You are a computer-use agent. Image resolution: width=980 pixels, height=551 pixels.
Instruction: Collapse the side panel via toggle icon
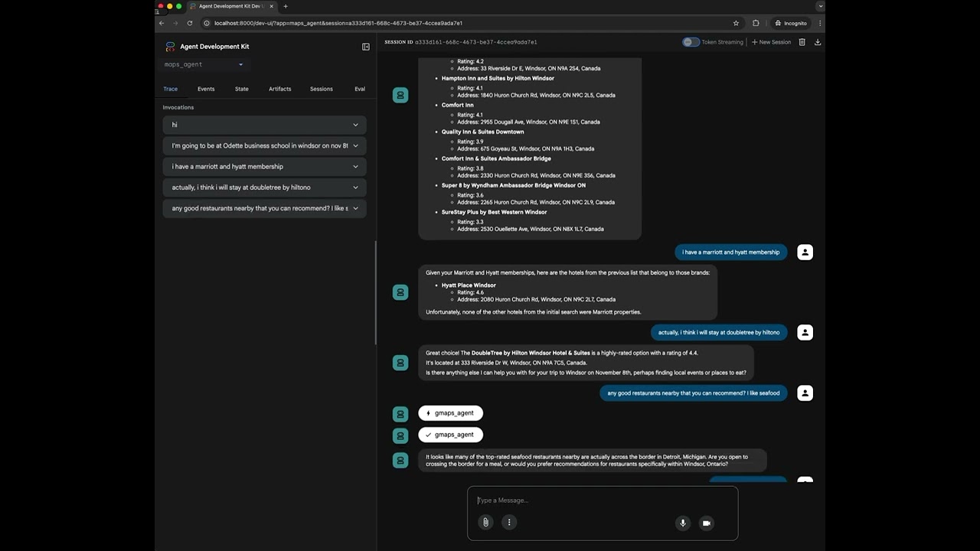[366, 47]
